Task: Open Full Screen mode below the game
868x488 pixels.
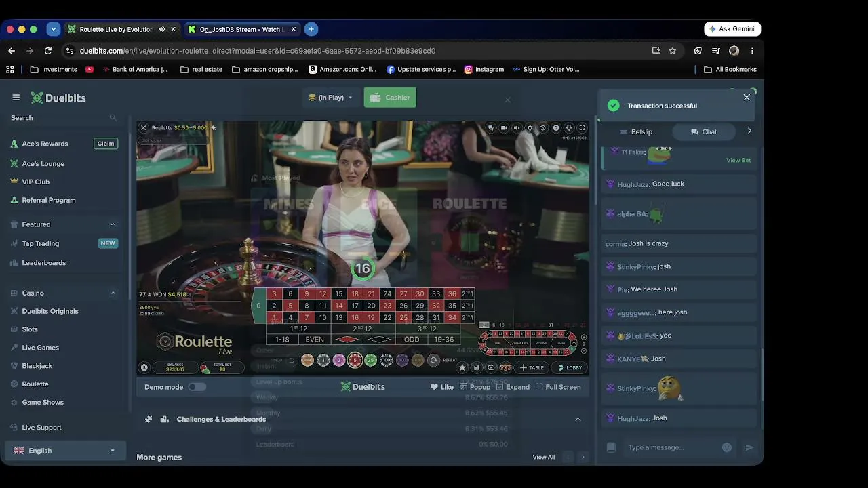Action: click(558, 387)
